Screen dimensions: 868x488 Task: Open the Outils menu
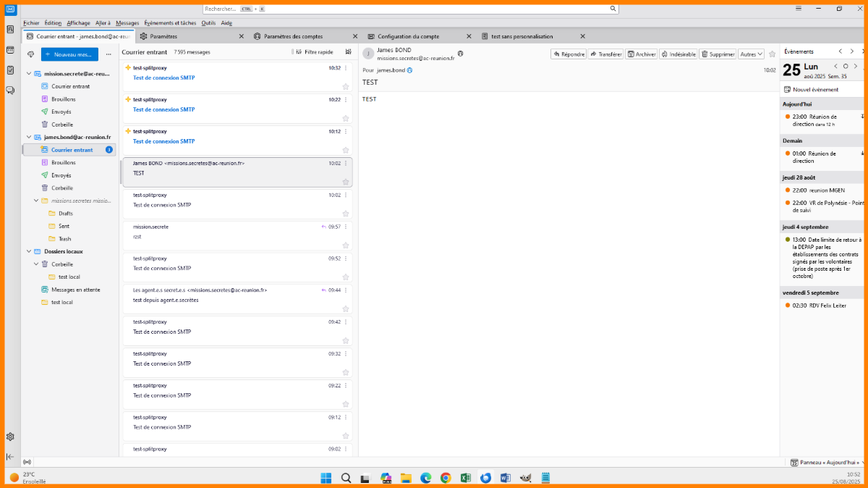tap(208, 23)
